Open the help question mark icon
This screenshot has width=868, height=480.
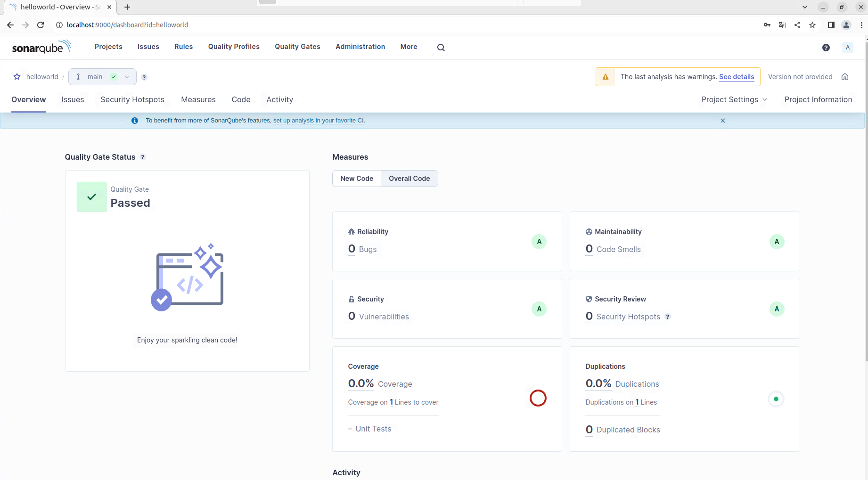[x=826, y=47]
